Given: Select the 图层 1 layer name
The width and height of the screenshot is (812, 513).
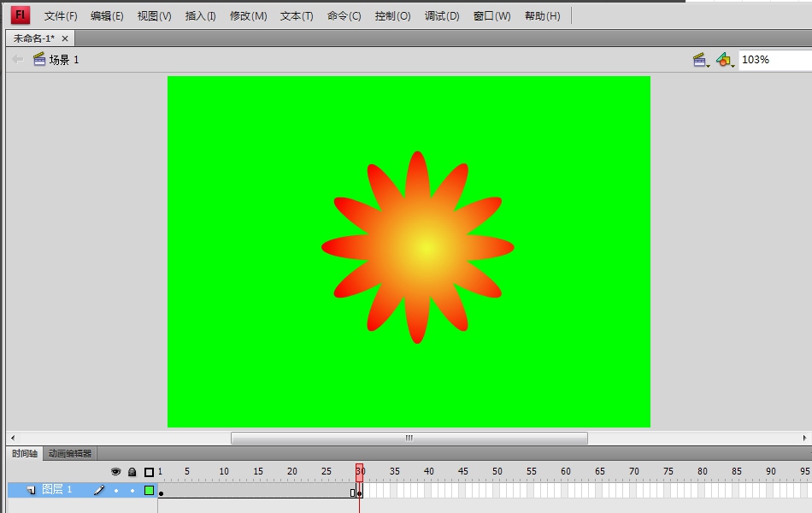Looking at the screenshot, I should (57, 489).
